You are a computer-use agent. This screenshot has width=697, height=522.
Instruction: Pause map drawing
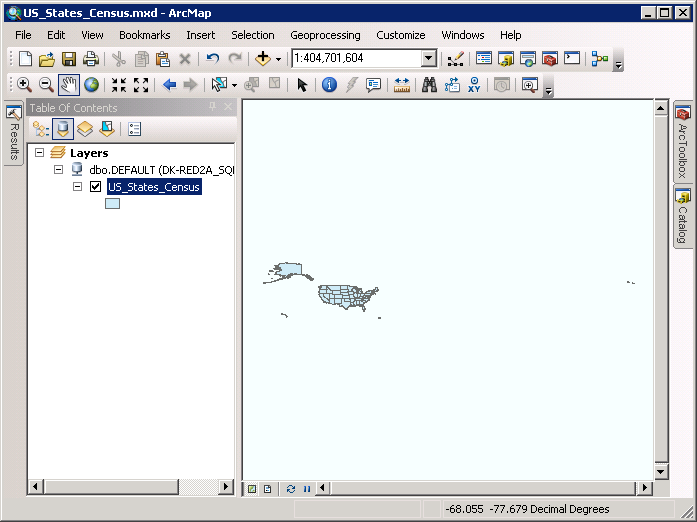click(307, 489)
